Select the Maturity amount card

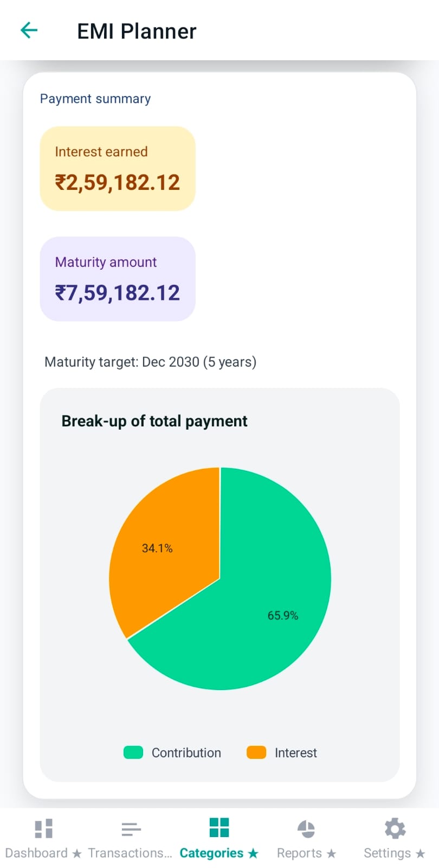click(117, 278)
